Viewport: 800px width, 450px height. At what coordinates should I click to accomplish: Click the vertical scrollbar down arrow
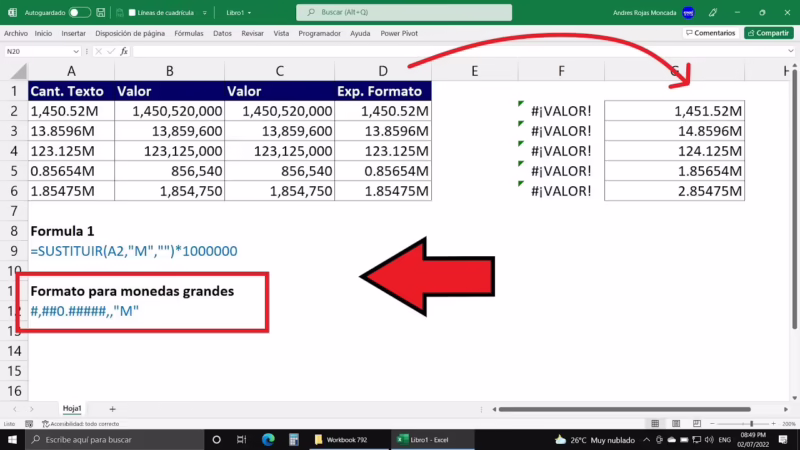795,398
